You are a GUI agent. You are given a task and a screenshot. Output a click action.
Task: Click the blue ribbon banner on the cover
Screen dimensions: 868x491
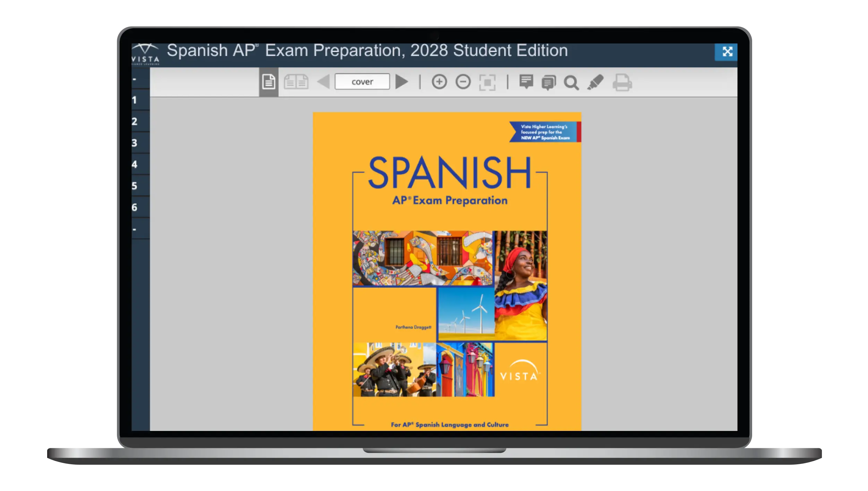tap(545, 132)
